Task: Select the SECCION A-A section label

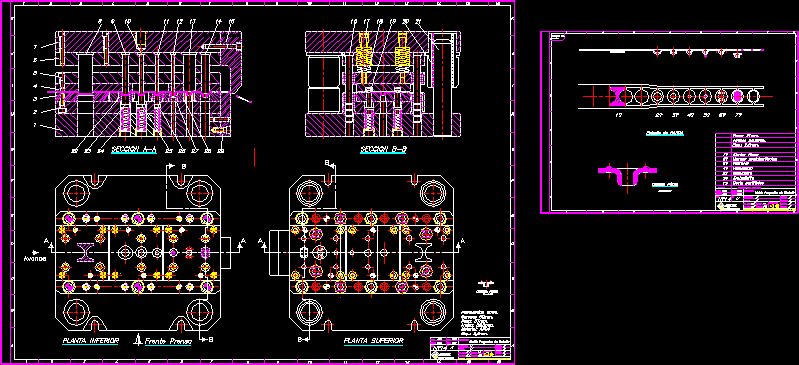Action: click(134, 149)
